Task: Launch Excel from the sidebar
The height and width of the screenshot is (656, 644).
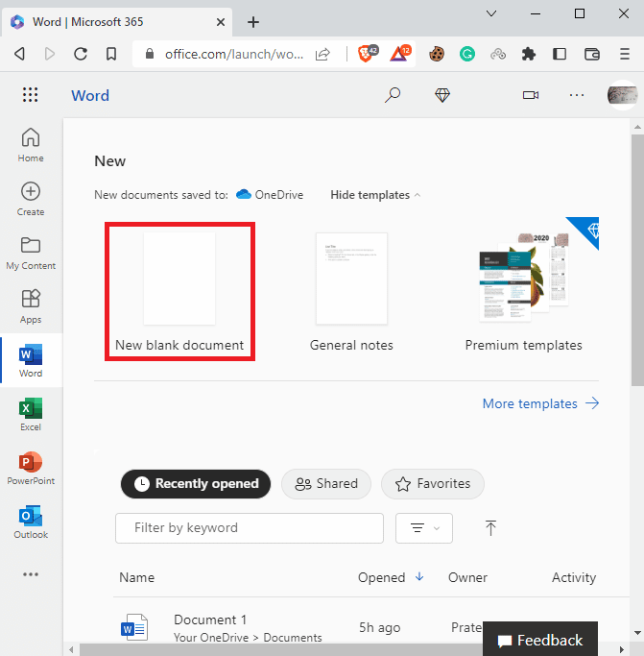Action: click(31, 414)
